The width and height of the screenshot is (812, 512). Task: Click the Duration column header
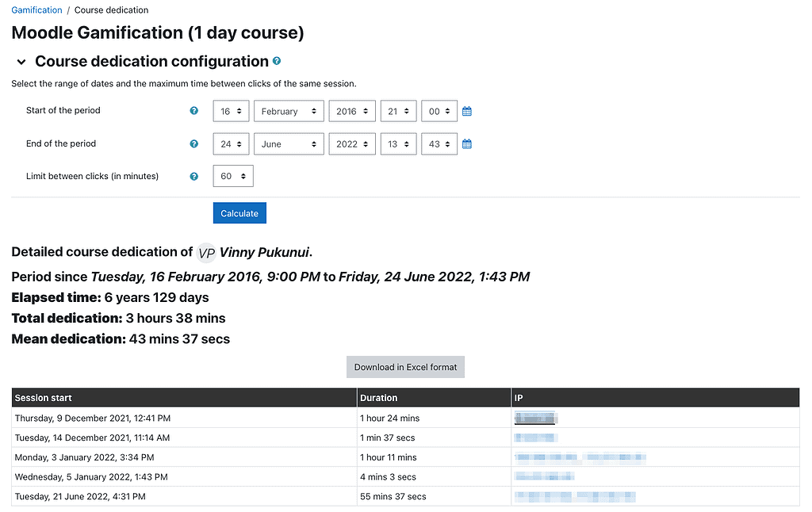click(434, 398)
